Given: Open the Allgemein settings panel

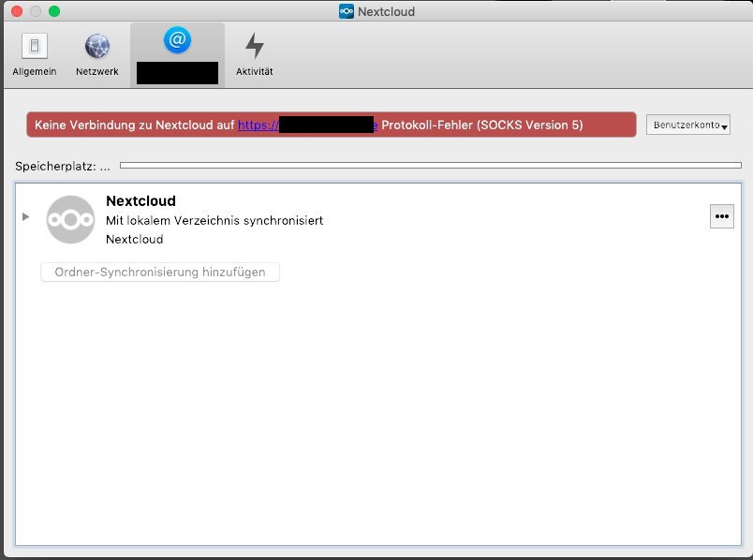Looking at the screenshot, I should tap(34, 52).
